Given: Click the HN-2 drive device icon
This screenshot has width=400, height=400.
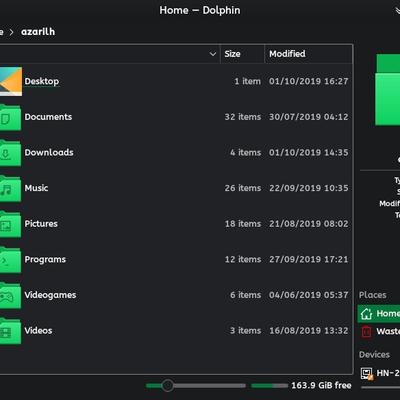Looking at the screenshot, I should [367, 373].
